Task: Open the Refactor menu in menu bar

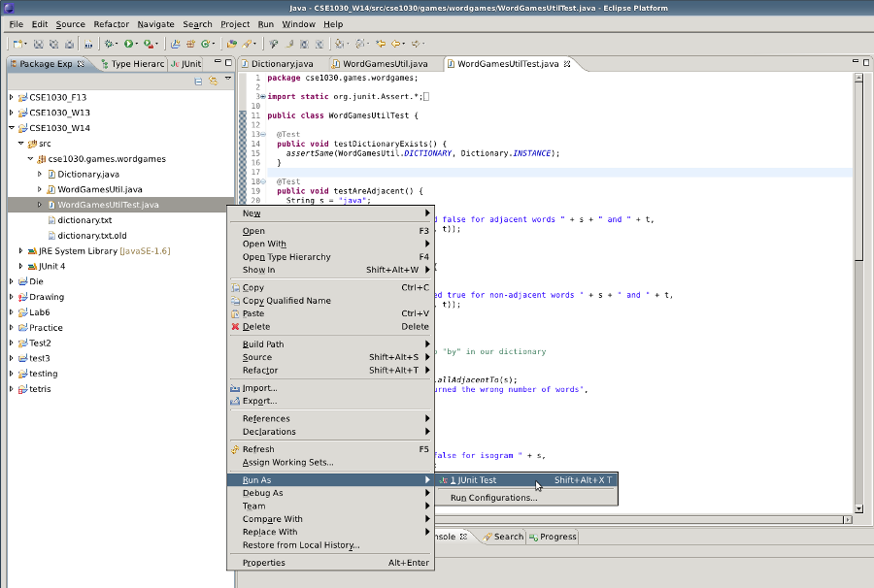Action: pyautogui.click(x=111, y=24)
